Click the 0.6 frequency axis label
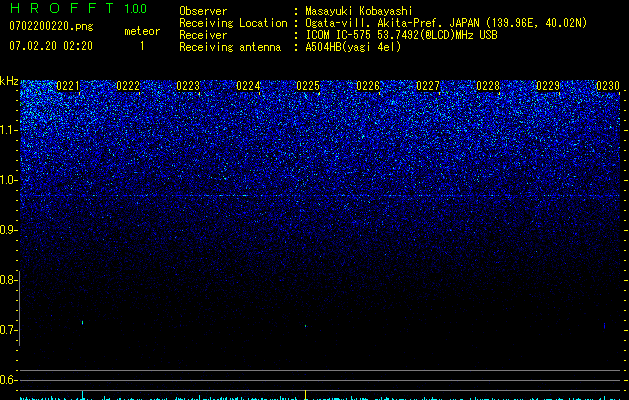Viewport: 629px width, 400px height. coord(8,380)
